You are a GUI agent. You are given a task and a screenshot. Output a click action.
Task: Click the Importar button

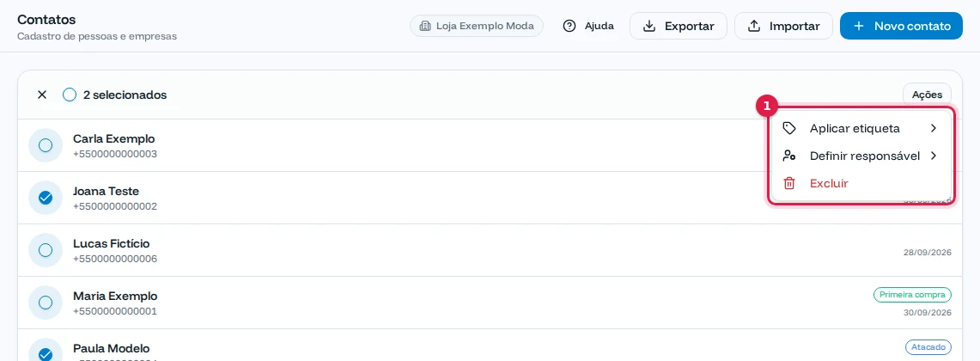[x=784, y=27]
